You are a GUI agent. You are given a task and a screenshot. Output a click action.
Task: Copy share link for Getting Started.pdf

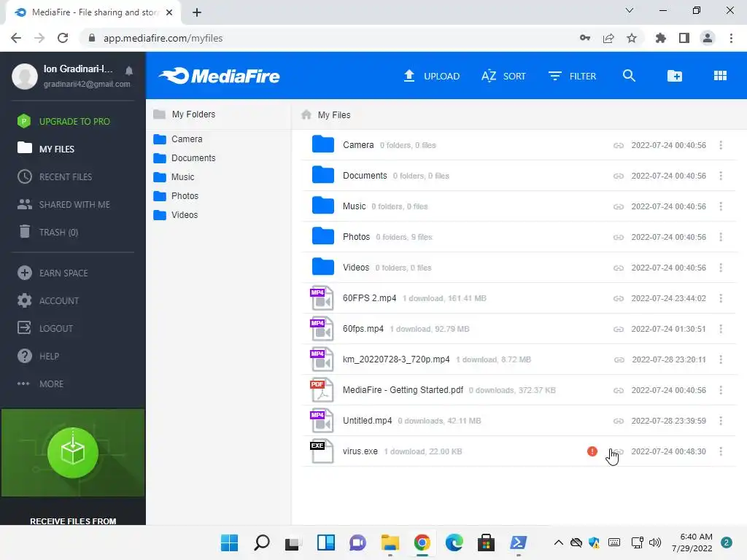click(x=619, y=391)
